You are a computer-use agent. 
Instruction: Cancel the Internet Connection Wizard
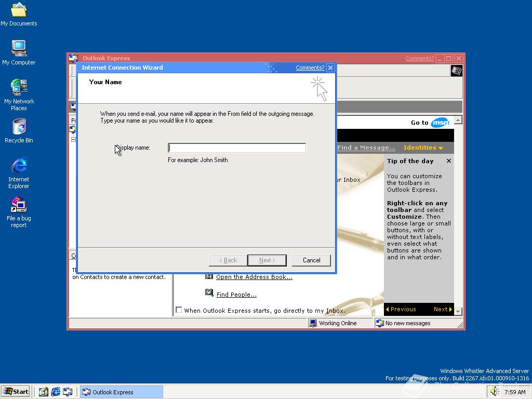[x=311, y=260]
